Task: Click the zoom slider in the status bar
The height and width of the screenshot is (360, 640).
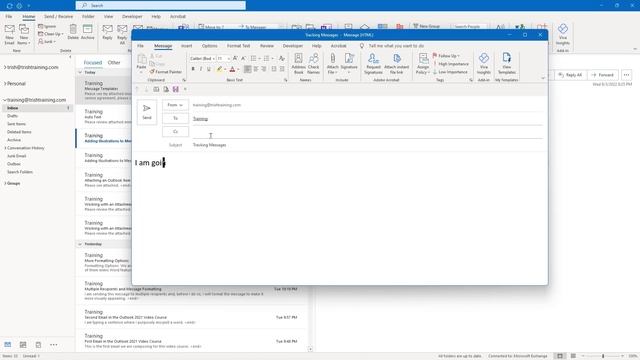Action: [x=603, y=356]
